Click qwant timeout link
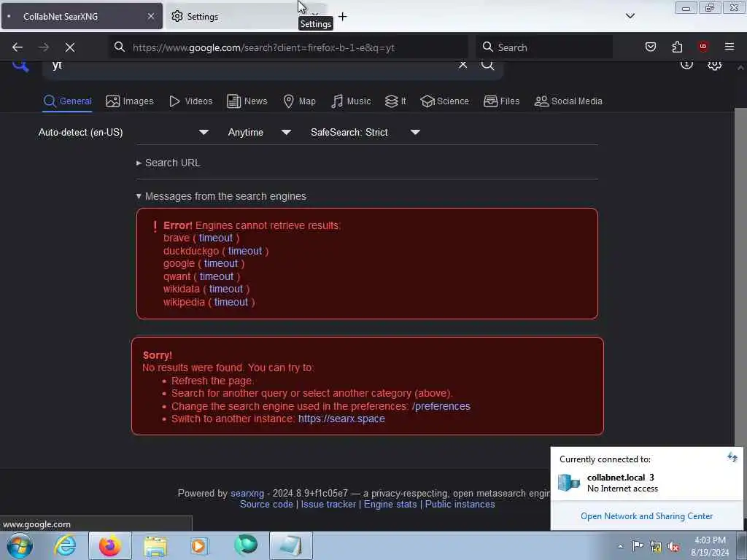 click(216, 276)
